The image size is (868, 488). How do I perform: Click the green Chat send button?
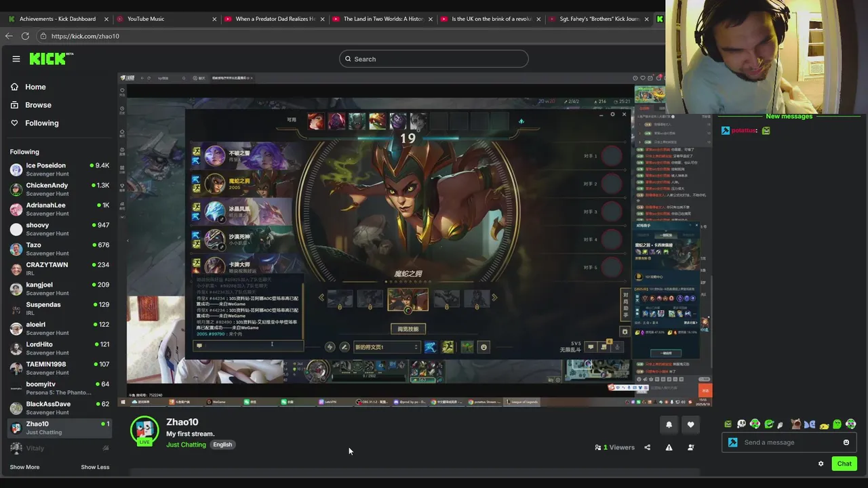coord(844,464)
